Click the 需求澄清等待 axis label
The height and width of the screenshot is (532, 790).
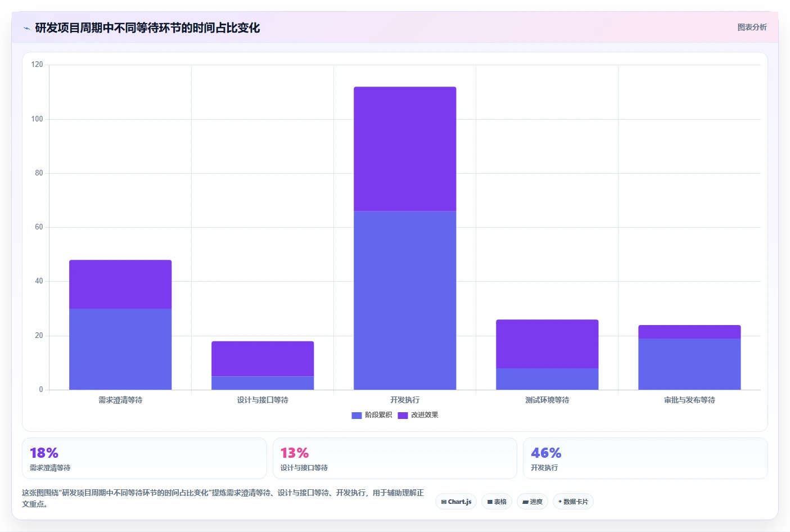(x=120, y=400)
